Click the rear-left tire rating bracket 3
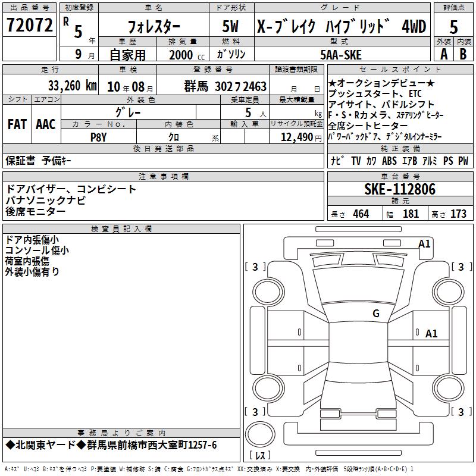476x476 pixels. [255, 412]
